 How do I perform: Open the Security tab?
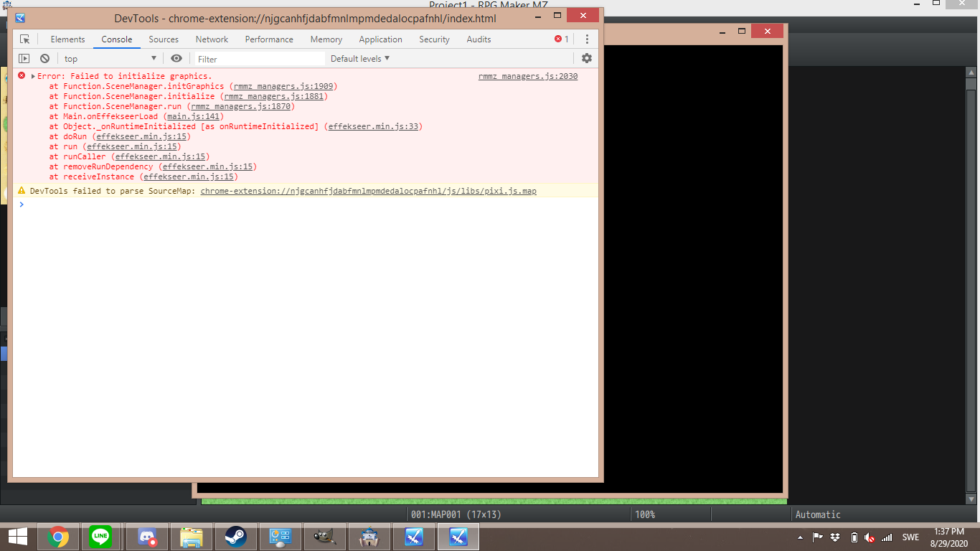[x=434, y=39]
